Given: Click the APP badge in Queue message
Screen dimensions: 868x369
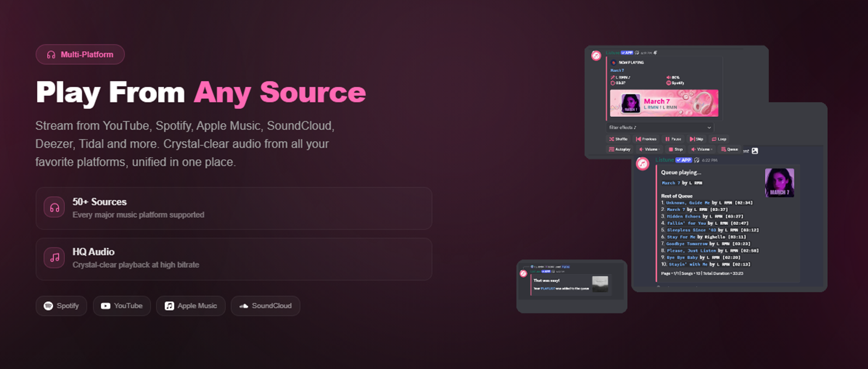Looking at the screenshot, I should [x=684, y=160].
